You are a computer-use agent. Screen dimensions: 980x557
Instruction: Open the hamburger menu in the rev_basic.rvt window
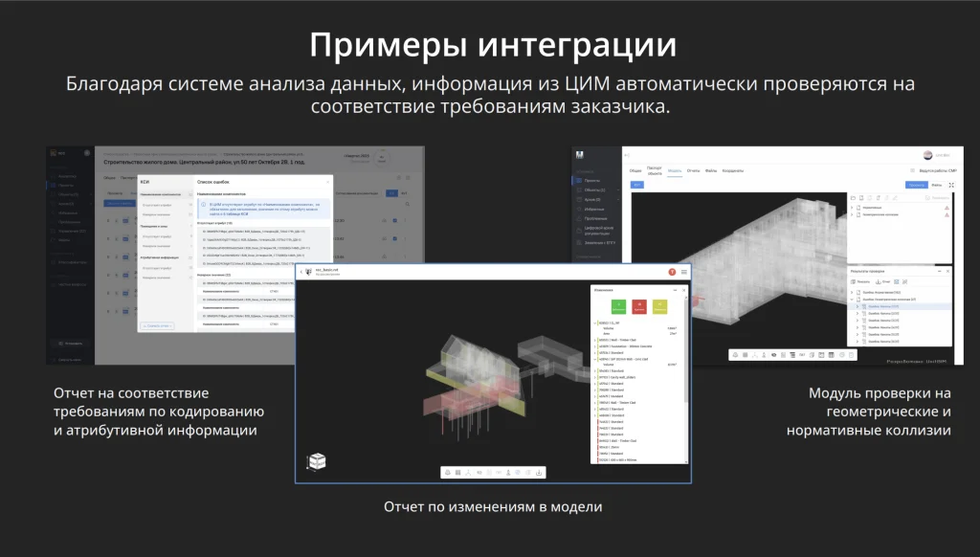(x=684, y=272)
